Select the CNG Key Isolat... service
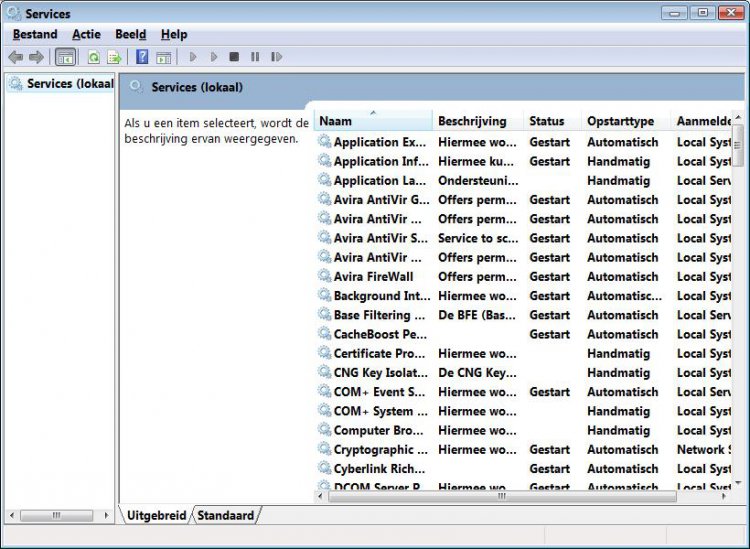Screen dimensions: 750x549 click(381, 373)
